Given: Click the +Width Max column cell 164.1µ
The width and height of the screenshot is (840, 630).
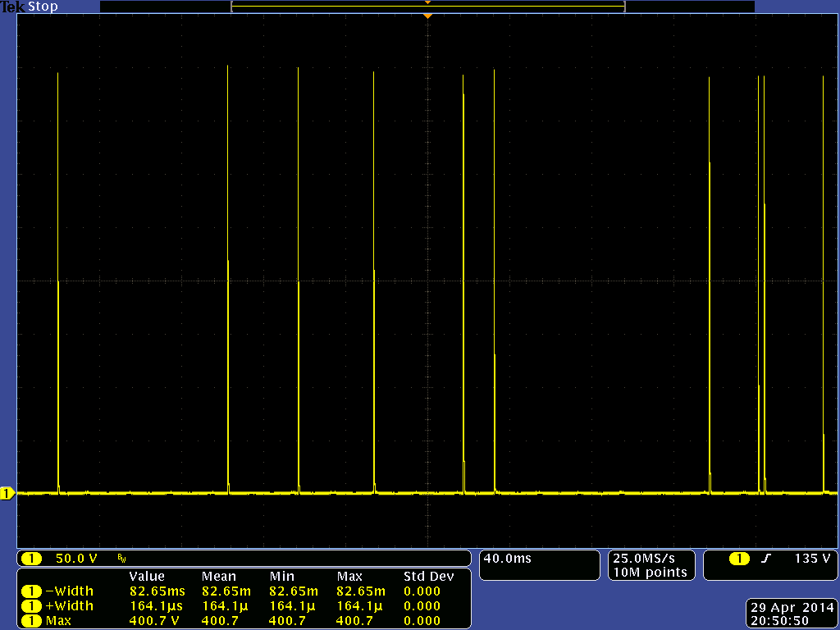Looking at the screenshot, I should (359, 606).
